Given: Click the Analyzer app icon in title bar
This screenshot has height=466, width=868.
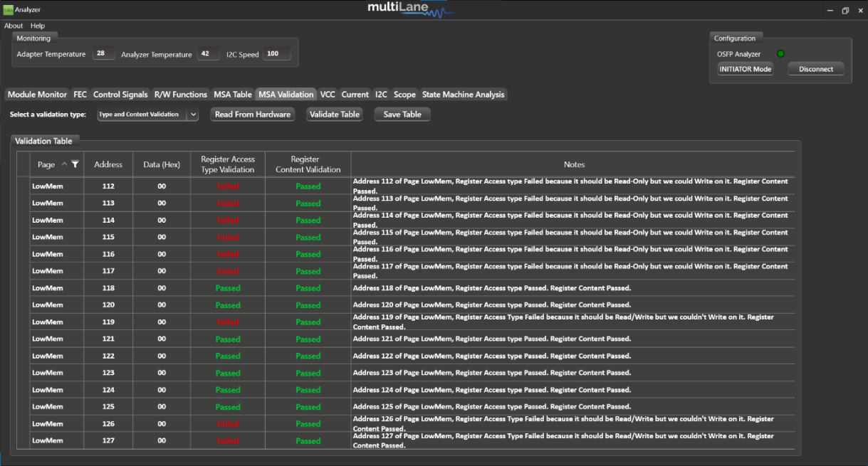Looking at the screenshot, I should [8, 10].
